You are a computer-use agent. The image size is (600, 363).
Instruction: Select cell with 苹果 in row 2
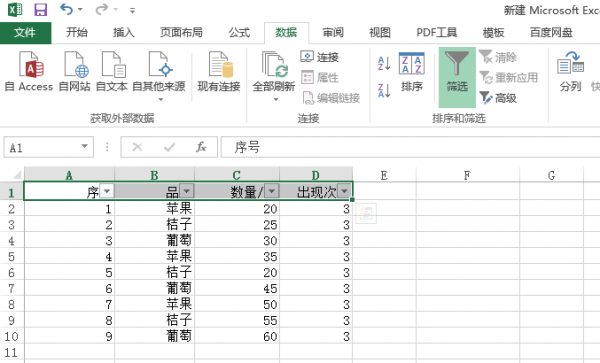pos(155,209)
